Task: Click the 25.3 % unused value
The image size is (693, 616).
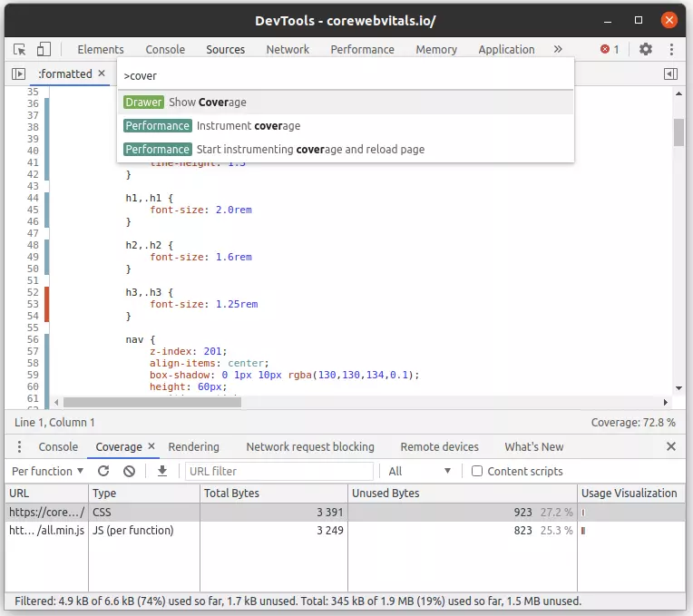Action: [x=556, y=531]
